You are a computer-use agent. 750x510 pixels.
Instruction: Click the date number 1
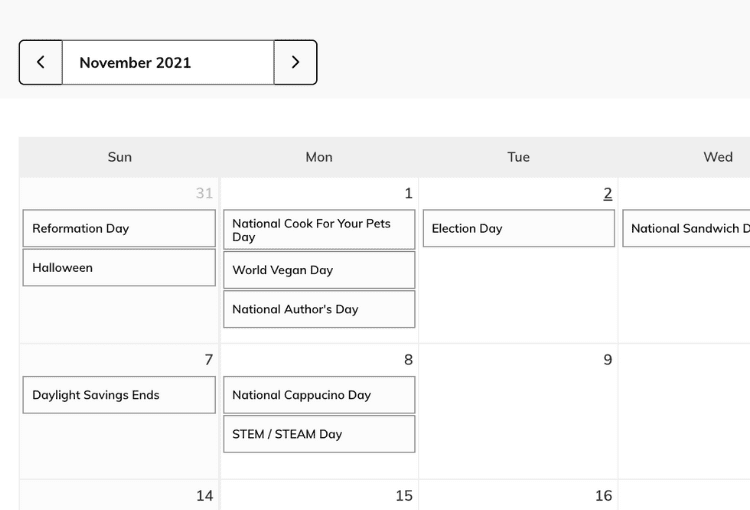pos(408,193)
